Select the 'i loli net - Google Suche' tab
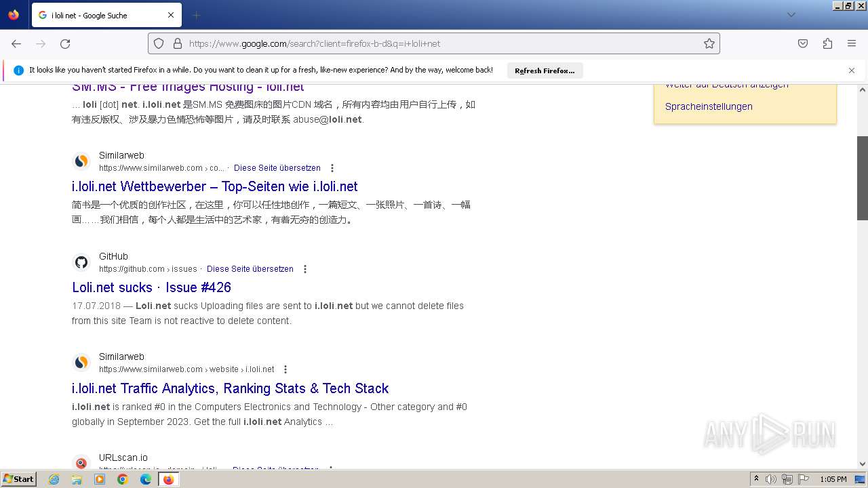The width and height of the screenshot is (868, 488). point(106,15)
